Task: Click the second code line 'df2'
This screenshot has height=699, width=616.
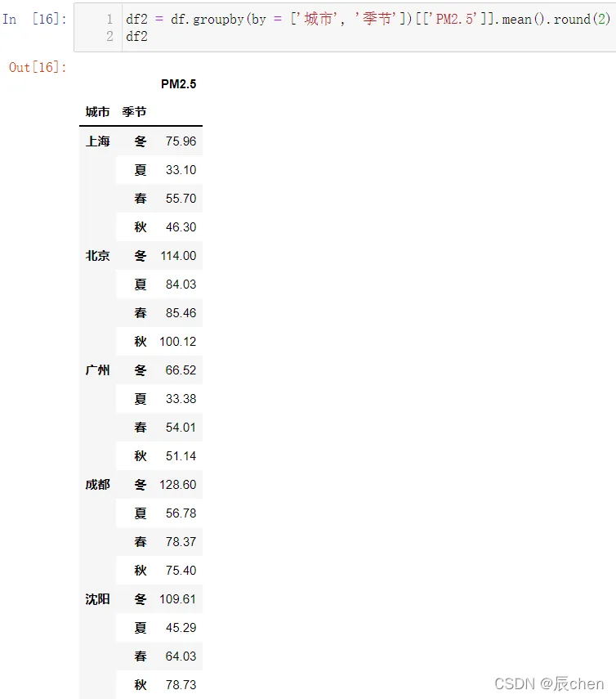Action: point(137,36)
